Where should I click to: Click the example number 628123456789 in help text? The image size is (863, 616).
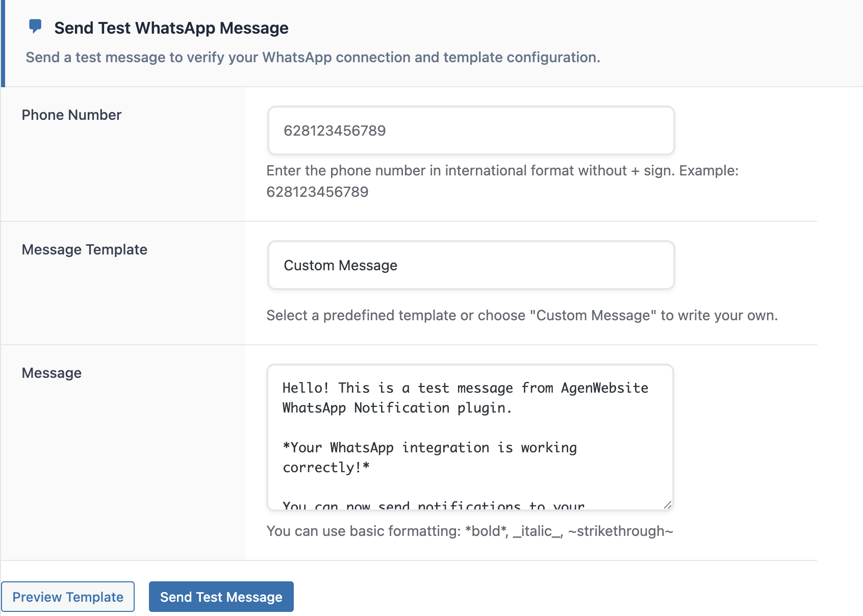(x=317, y=192)
